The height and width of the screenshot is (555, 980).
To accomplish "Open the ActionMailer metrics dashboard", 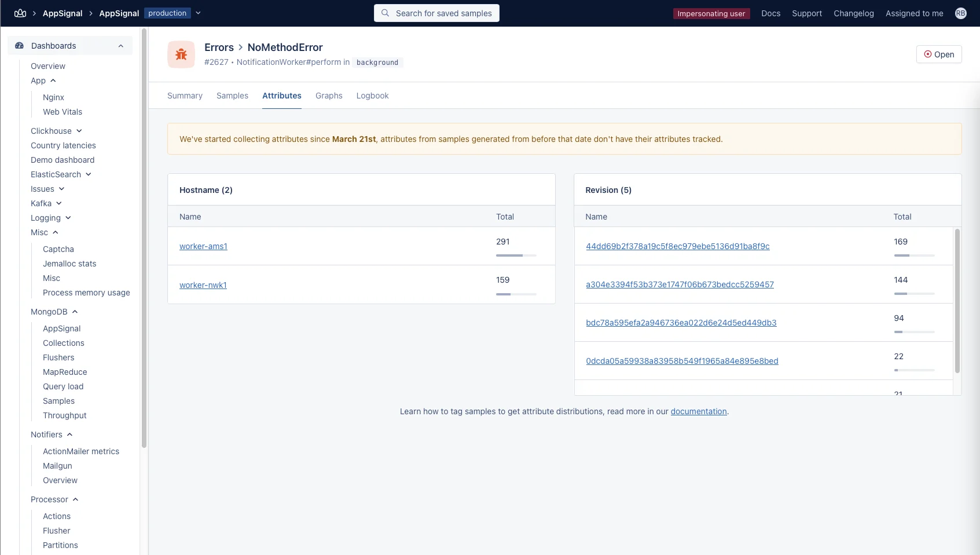I will click(81, 451).
